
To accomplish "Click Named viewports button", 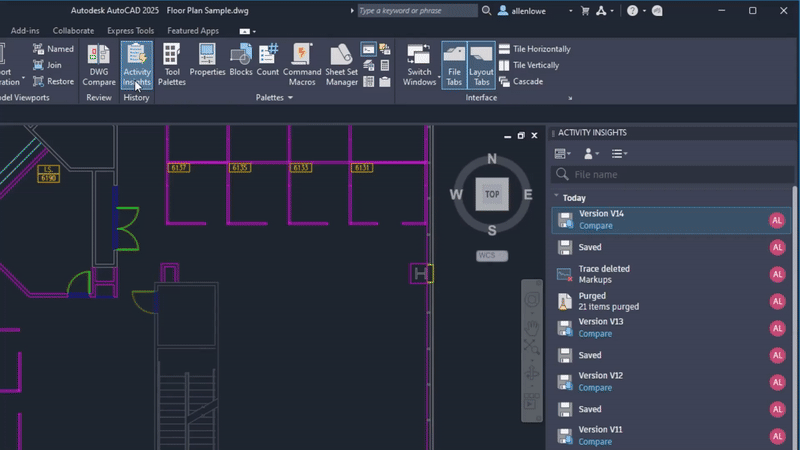I will [x=53, y=49].
